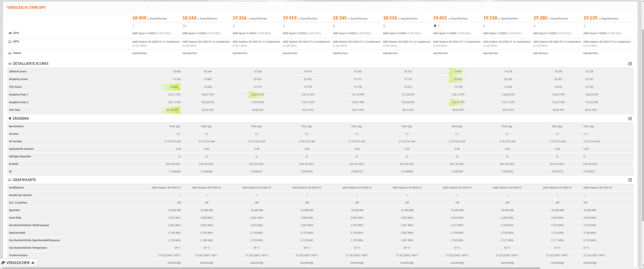This screenshot has height=269, width=644.
Task: Click KaerMorhen beside the 18 409 score
Action: pos(158,19)
